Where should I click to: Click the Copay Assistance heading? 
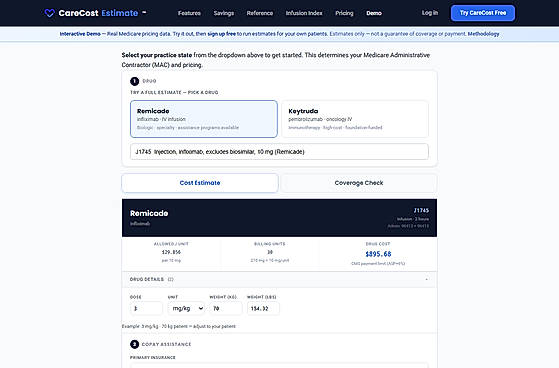click(166, 344)
